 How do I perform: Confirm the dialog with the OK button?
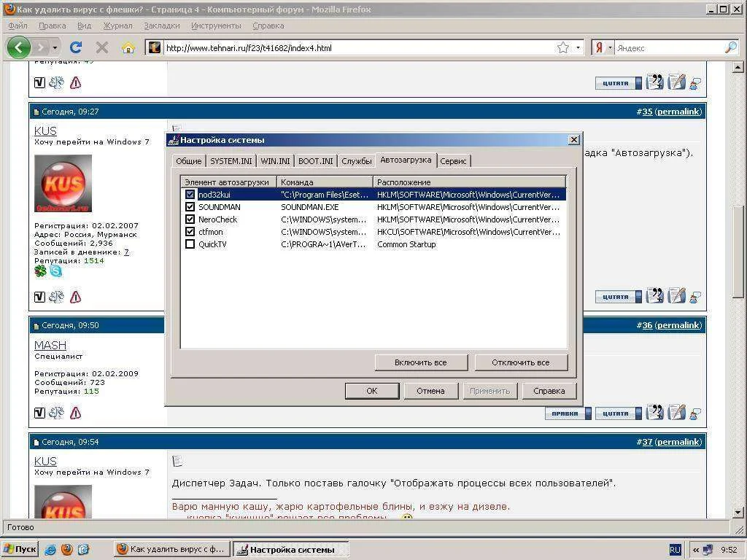coord(372,391)
